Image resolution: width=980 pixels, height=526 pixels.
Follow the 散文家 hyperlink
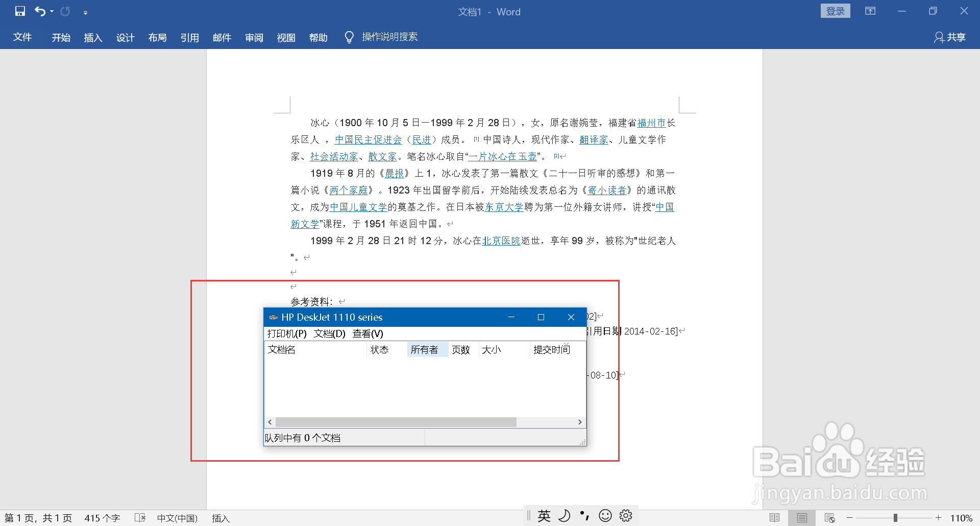383,156
